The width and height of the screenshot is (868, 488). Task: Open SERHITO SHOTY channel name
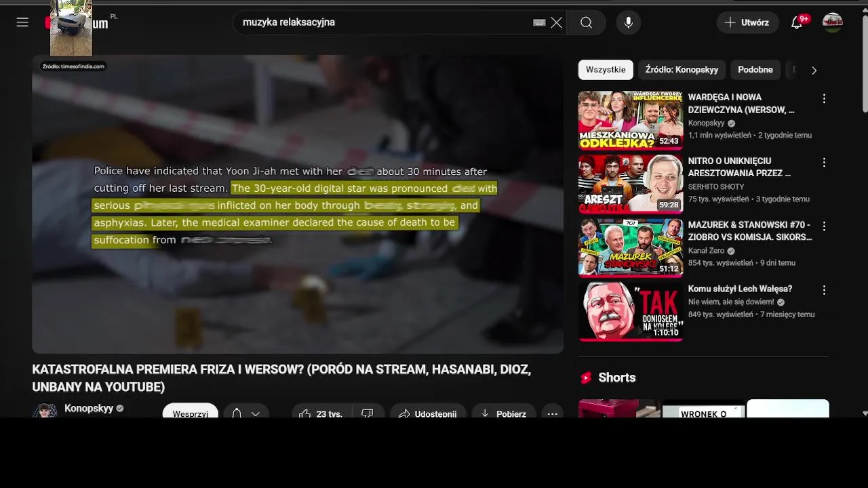coord(716,187)
